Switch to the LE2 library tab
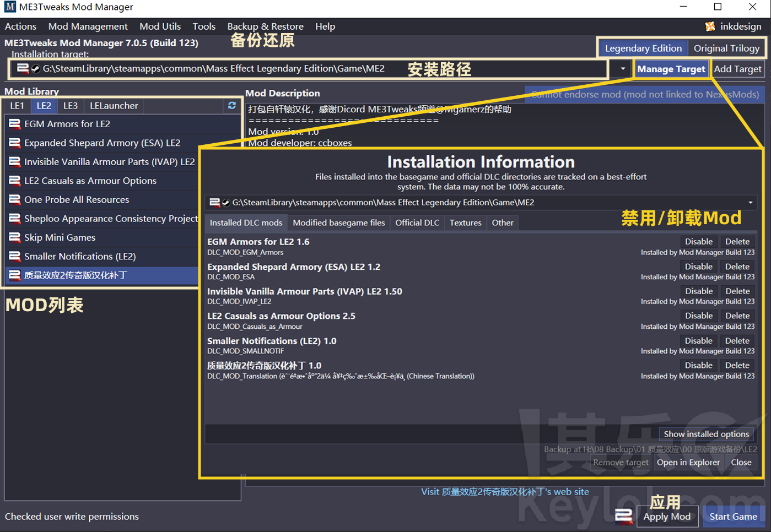 44,106
